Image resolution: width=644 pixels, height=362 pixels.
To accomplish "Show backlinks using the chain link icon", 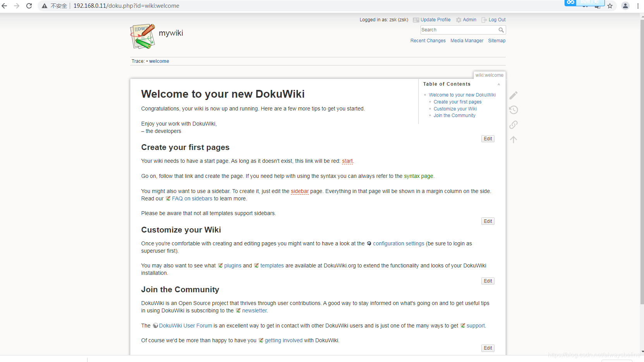I will (x=513, y=124).
